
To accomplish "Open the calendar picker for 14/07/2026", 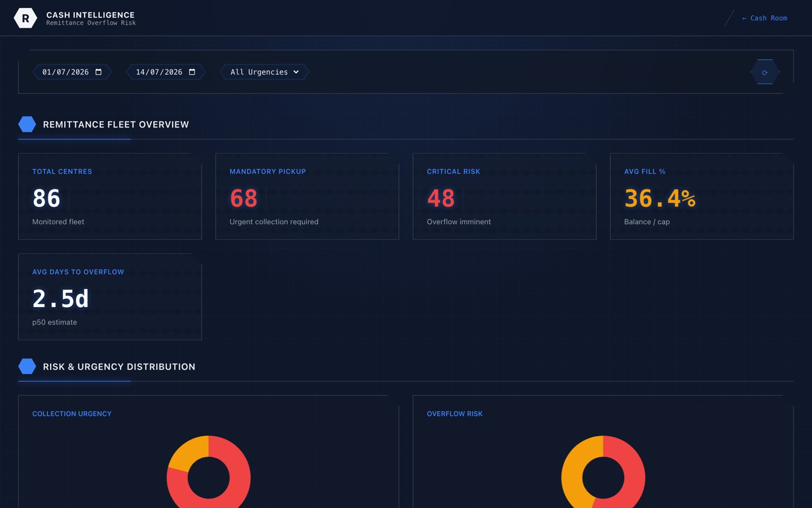I will [192, 72].
